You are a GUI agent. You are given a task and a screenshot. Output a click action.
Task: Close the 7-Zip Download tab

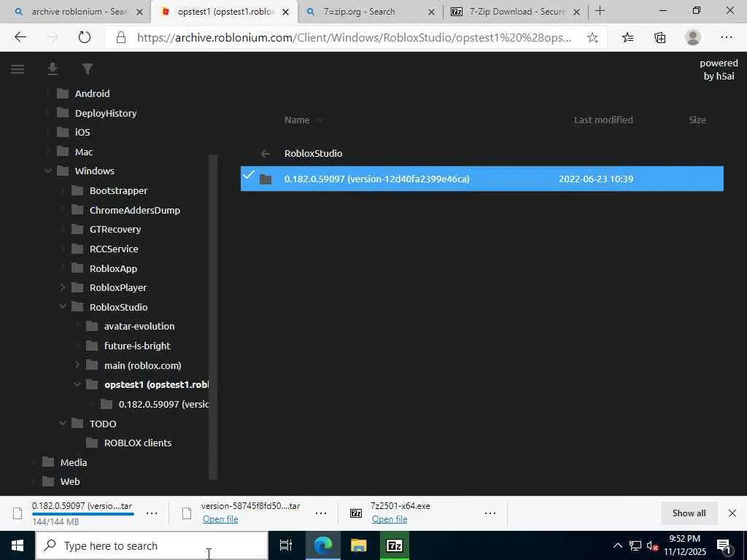[576, 12]
